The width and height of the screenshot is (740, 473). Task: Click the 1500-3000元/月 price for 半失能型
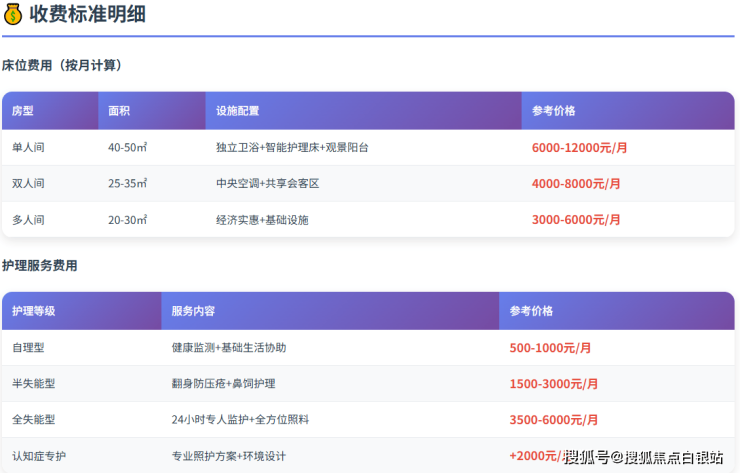coord(554,383)
